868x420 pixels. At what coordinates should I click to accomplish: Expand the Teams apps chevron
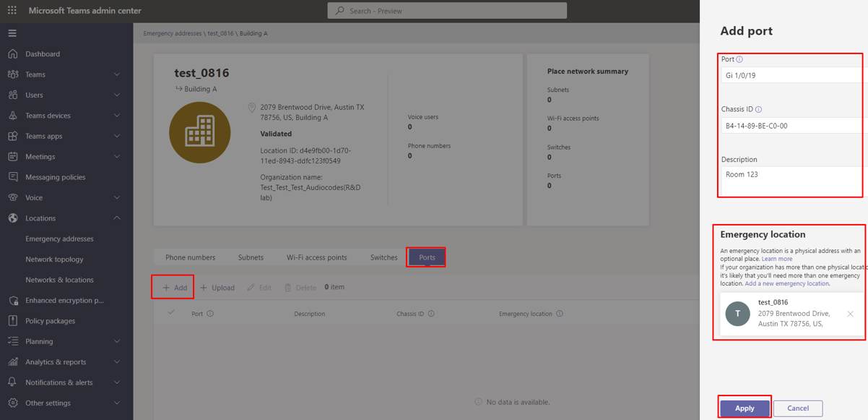click(x=117, y=136)
